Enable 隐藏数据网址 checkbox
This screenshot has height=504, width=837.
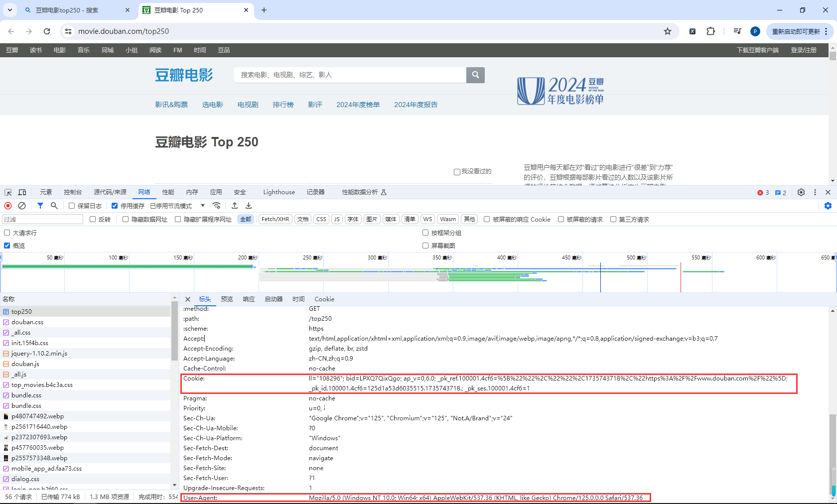[126, 219]
